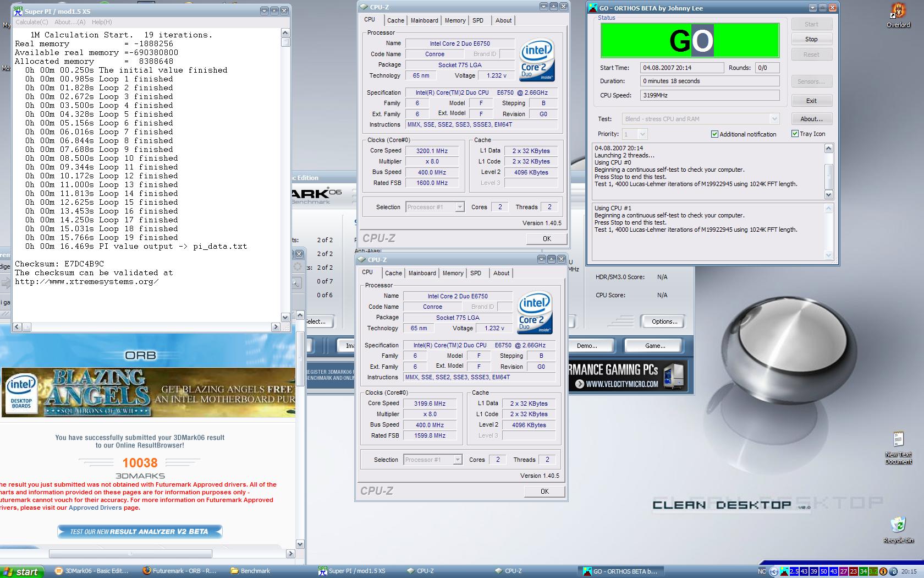The image size is (924, 578).
Task: Switch to the Mainboard tab in the lower CPU-Z window
Action: [x=422, y=273]
